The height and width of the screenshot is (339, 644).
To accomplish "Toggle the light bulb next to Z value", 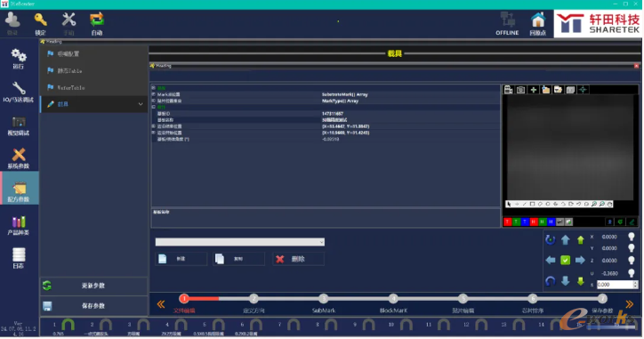I will click(632, 261).
